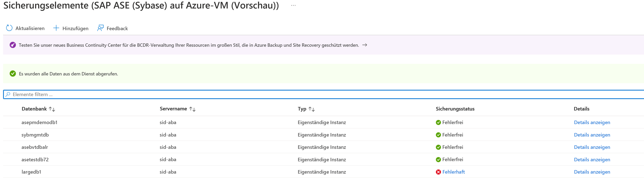Click the Hinzufügen plus icon

point(56,28)
